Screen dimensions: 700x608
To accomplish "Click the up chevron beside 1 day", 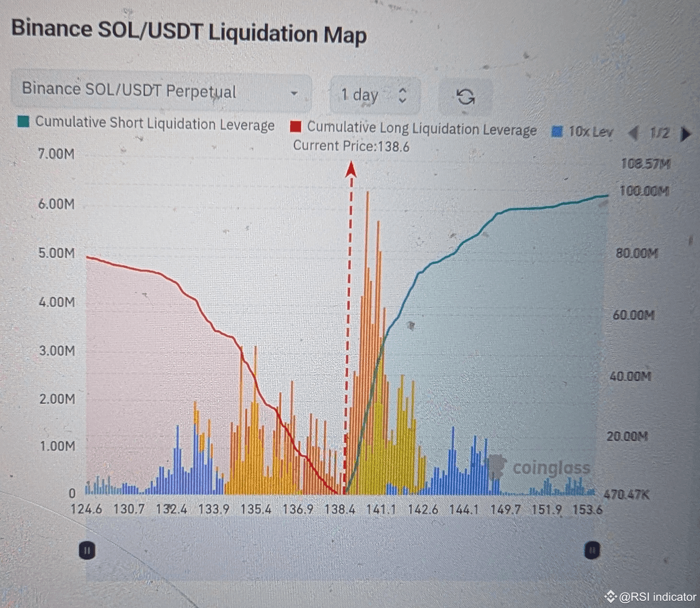I will click(x=403, y=91).
